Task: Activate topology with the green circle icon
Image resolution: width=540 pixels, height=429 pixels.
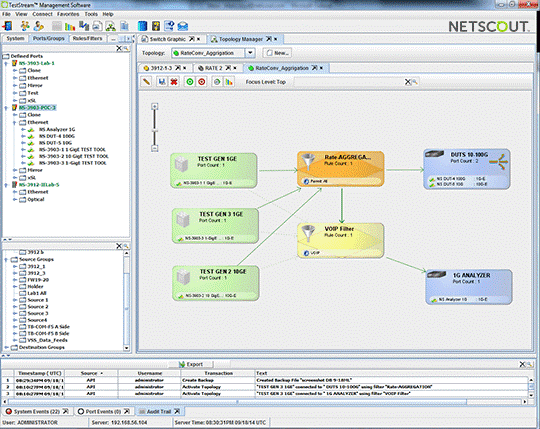Action: pos(190,82)
